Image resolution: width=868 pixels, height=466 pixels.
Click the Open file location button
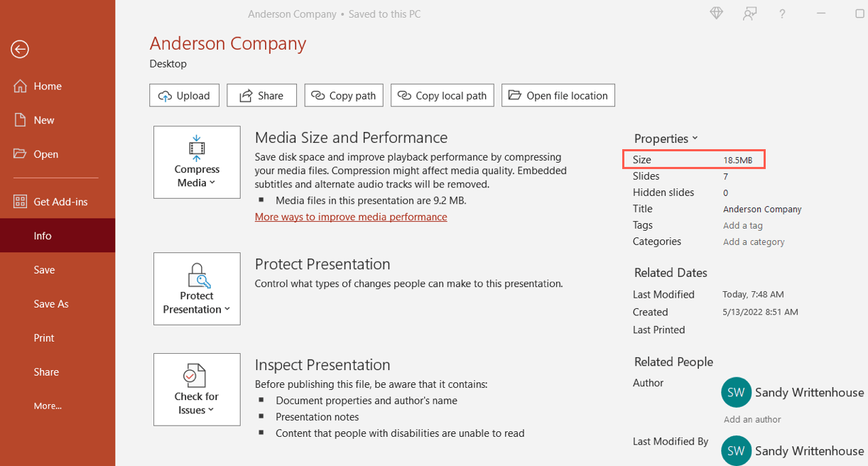pos(558,95)
